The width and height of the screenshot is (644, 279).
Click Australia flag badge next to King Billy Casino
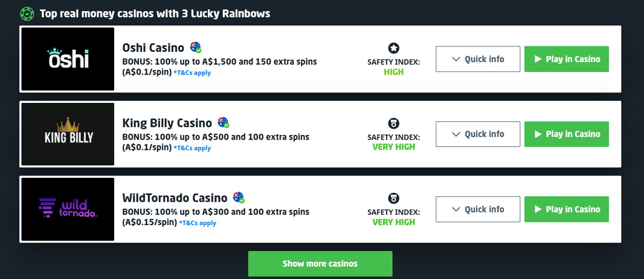[x=223, y=123]
